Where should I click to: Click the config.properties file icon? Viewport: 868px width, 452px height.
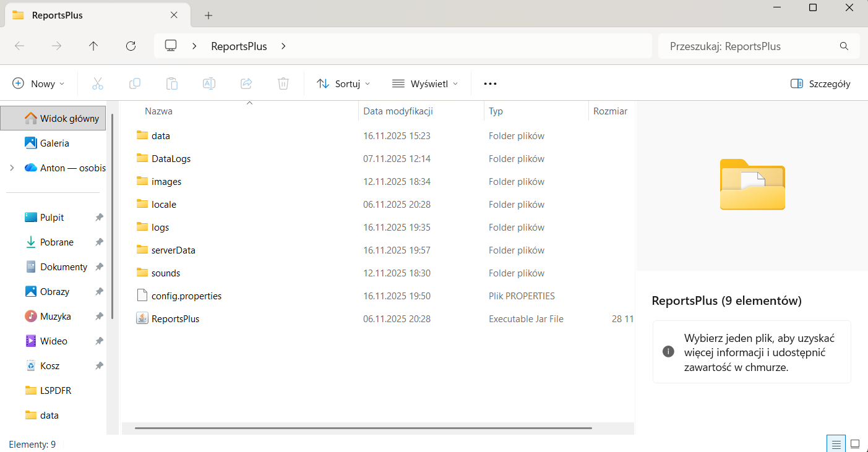tap(142, 296)
